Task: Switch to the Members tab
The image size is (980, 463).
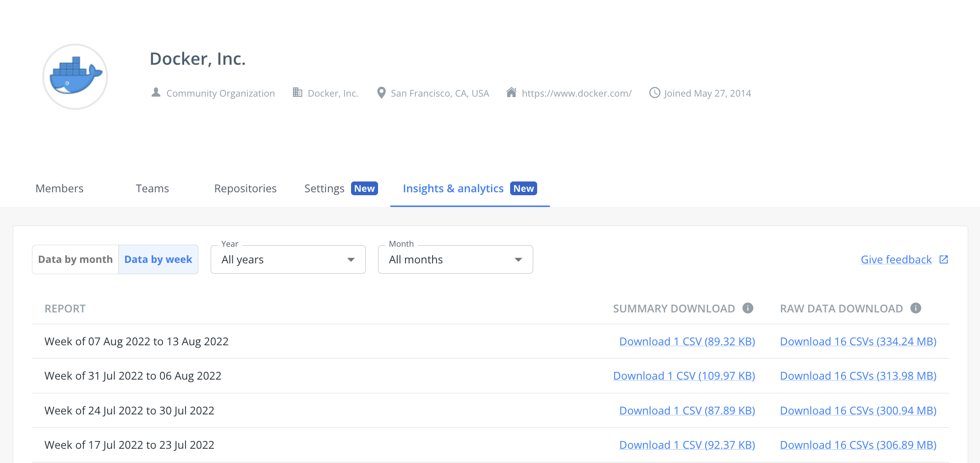Action: (x=59, y=188)
